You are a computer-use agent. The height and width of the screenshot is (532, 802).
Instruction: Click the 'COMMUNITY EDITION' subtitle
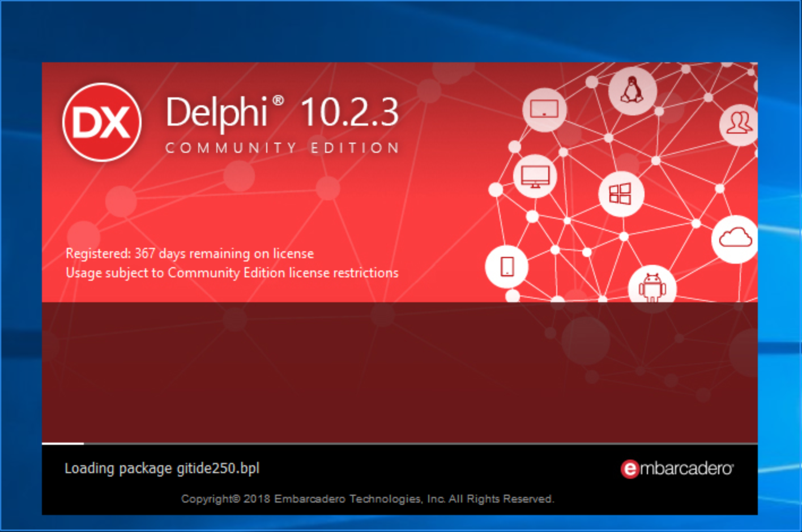282,148
